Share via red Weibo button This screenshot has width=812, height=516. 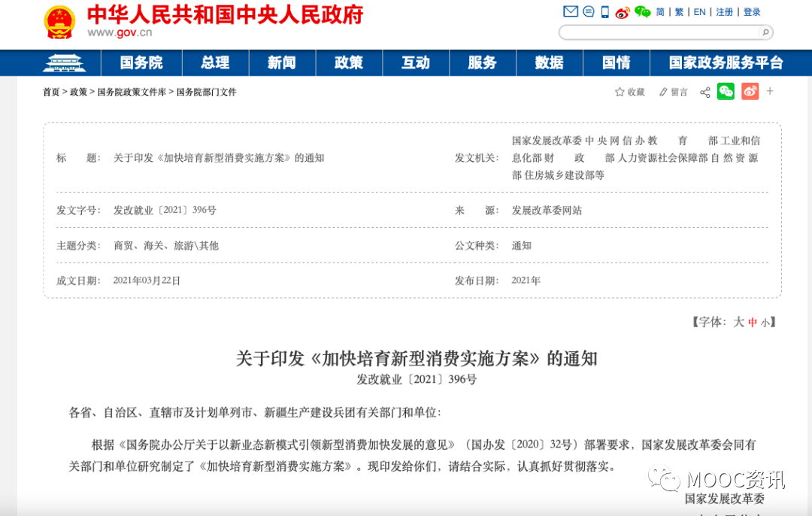tap(750, 92)
